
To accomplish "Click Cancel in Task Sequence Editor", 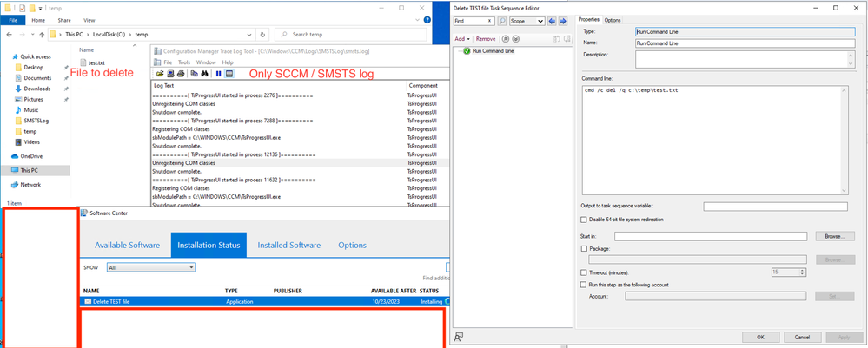I will 802,337.
